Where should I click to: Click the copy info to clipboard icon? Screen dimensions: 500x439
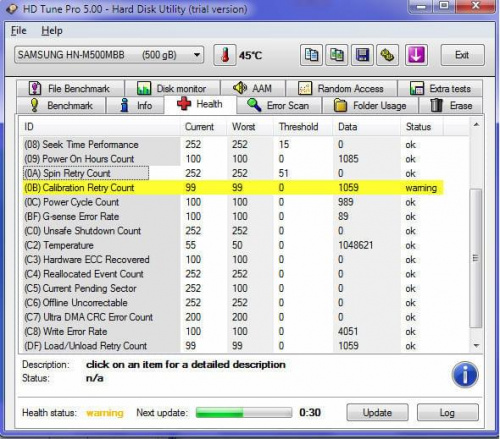(x=311, y=55)
